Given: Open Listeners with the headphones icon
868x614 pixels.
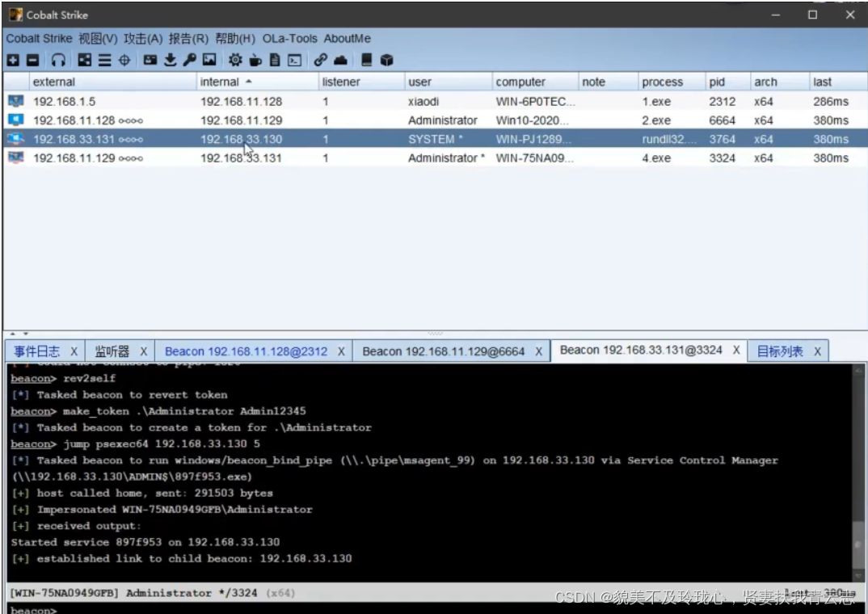Looking at the screenshot, I should 58,61.
